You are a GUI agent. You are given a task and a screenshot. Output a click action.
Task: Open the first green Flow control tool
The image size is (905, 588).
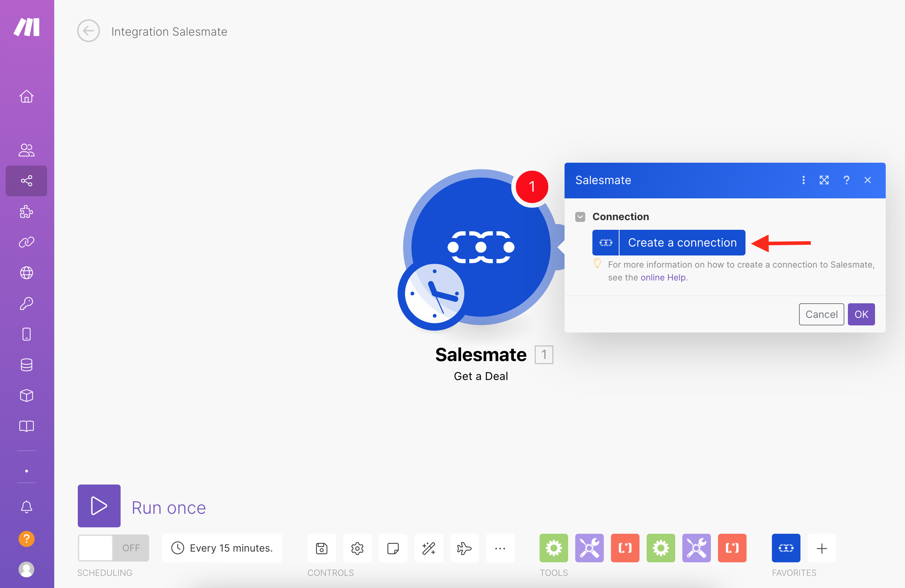coord(553,548)
